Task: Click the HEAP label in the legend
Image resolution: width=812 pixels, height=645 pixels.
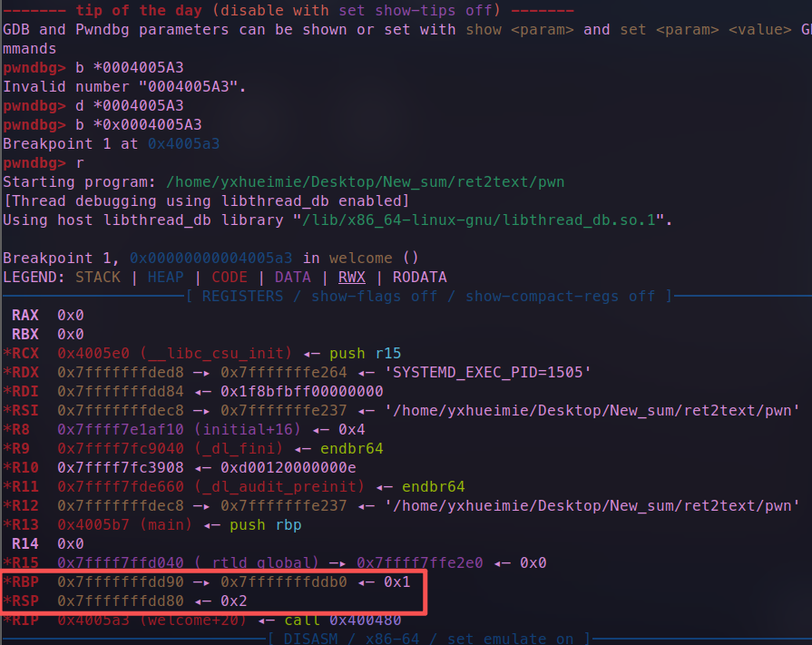Action: [165, 277]
